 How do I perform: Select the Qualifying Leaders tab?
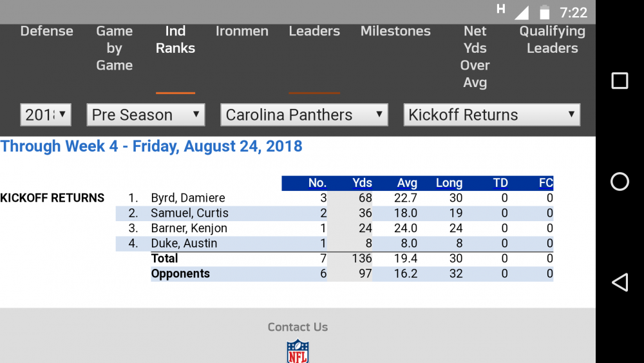pos(552,40)
